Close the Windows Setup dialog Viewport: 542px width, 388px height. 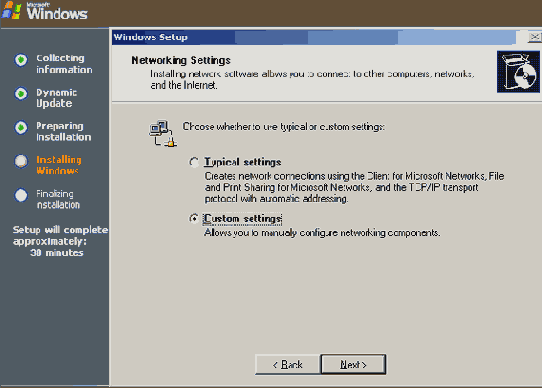(535, 37)
